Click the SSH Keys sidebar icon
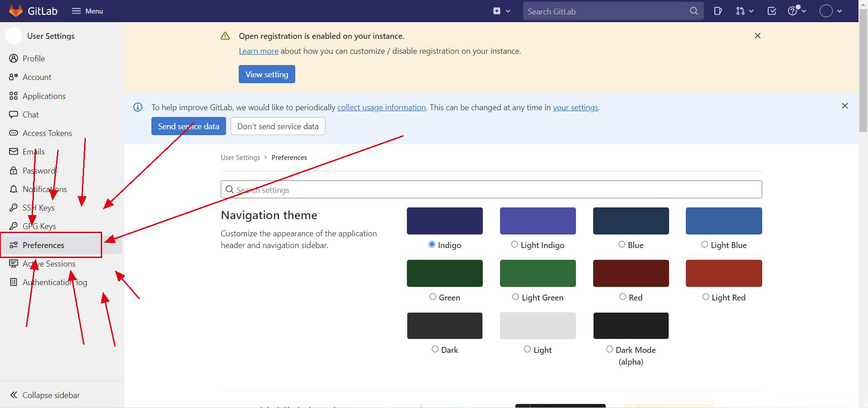Viewport: 868px width, 408px height. coord(14,208)
